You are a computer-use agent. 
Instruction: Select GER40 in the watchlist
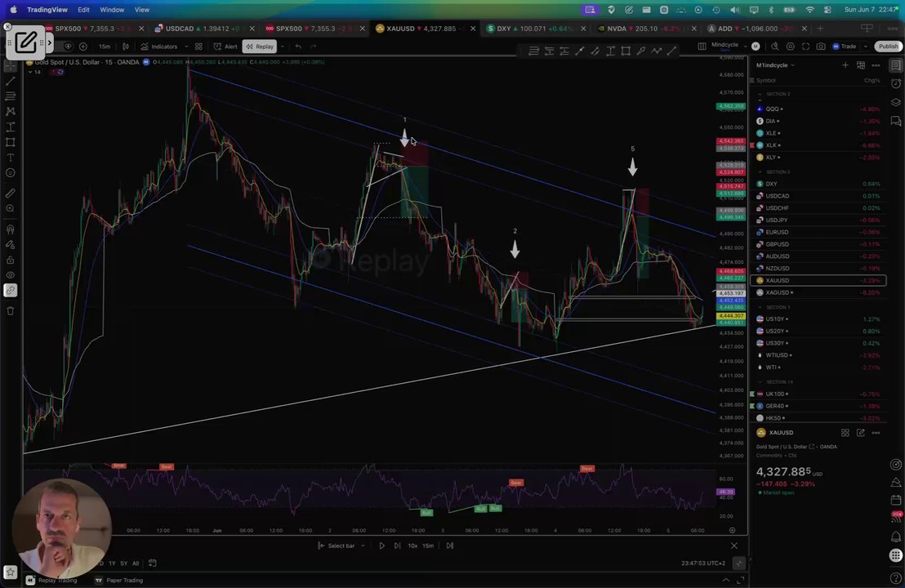(x=818, y=406)
